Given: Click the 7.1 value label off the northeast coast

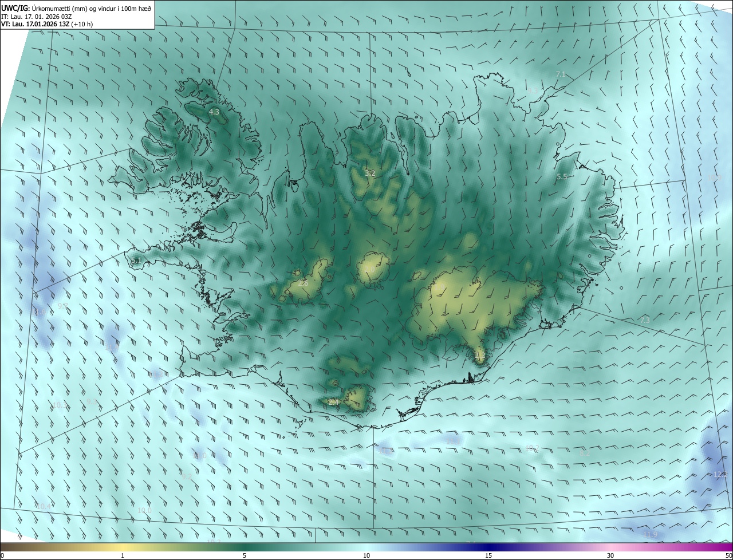Looking at the screenshot, I should click(561, 74).
